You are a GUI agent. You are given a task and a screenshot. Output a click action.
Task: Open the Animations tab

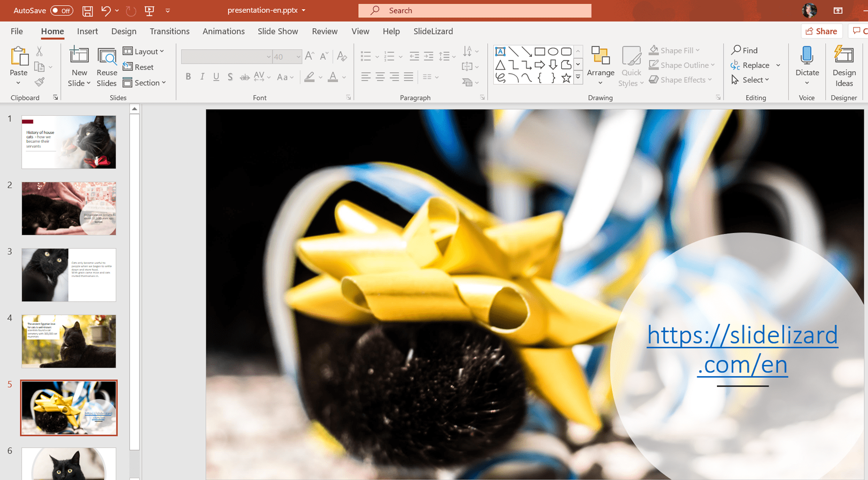(x=224, y=31)
